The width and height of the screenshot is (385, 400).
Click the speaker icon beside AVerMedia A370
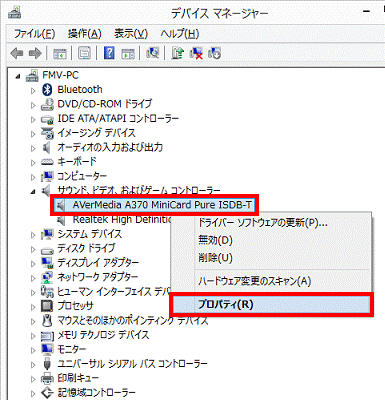click(x=61, y=205)
